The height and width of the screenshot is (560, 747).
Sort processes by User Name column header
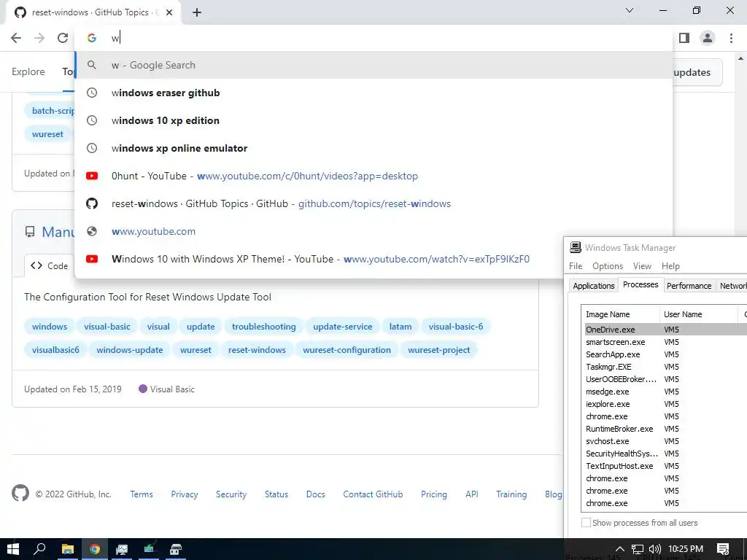tap(698, 314)
